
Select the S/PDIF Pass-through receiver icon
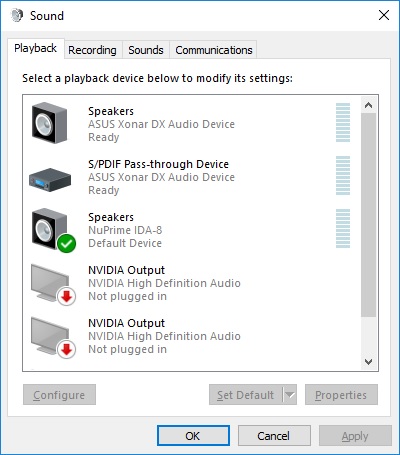[50, 179]
